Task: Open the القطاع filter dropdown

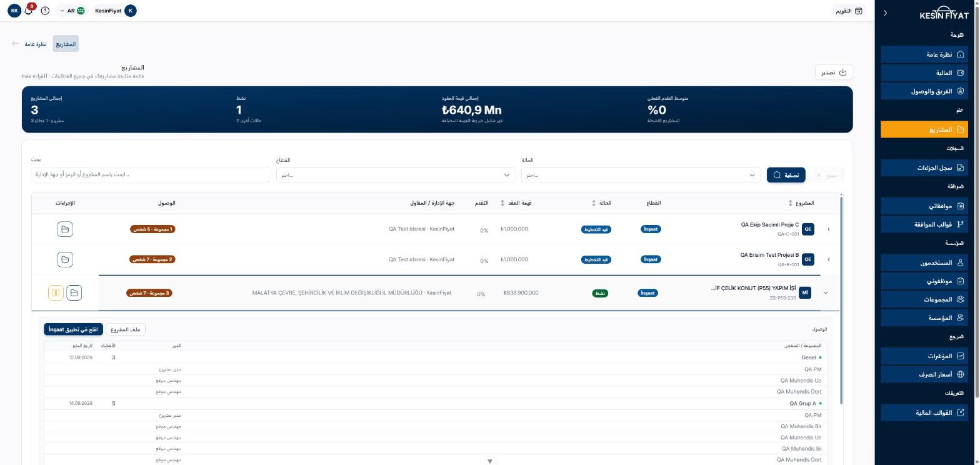Action: (x=396, y=175)
